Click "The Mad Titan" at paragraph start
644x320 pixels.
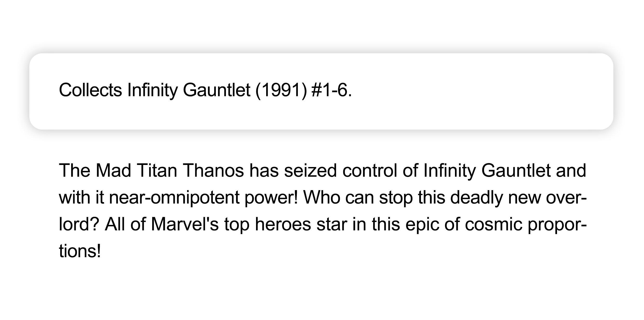click(x=118, y=171)
